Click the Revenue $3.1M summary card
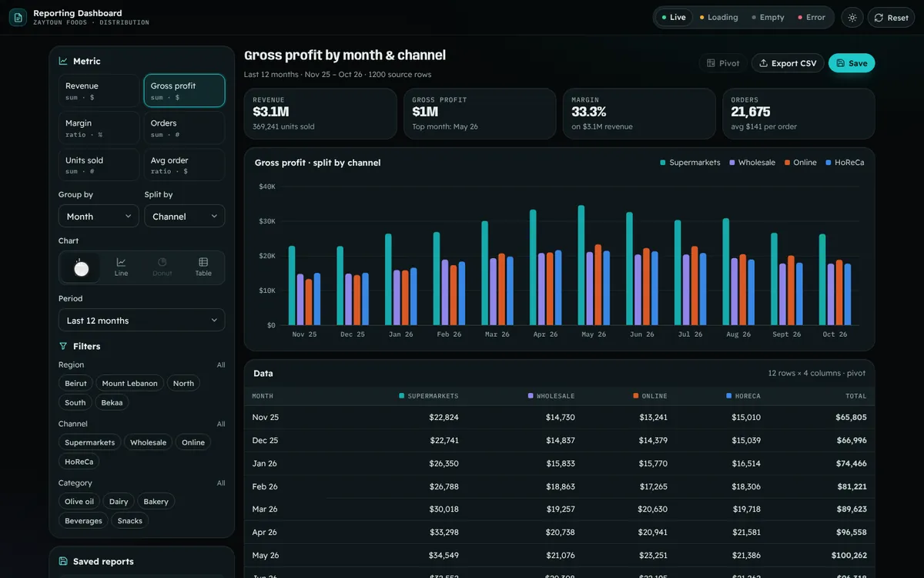Screen dimensions: 924x578 [320, 114]
